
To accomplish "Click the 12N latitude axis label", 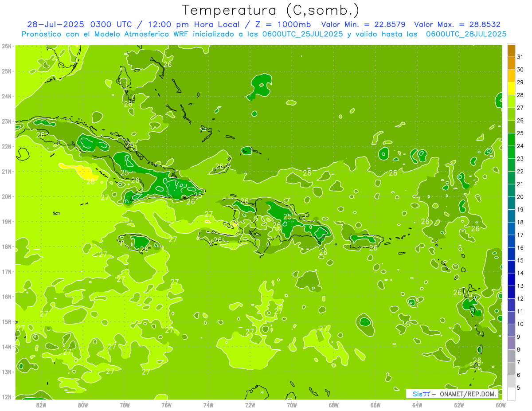I will pos(7,397).
